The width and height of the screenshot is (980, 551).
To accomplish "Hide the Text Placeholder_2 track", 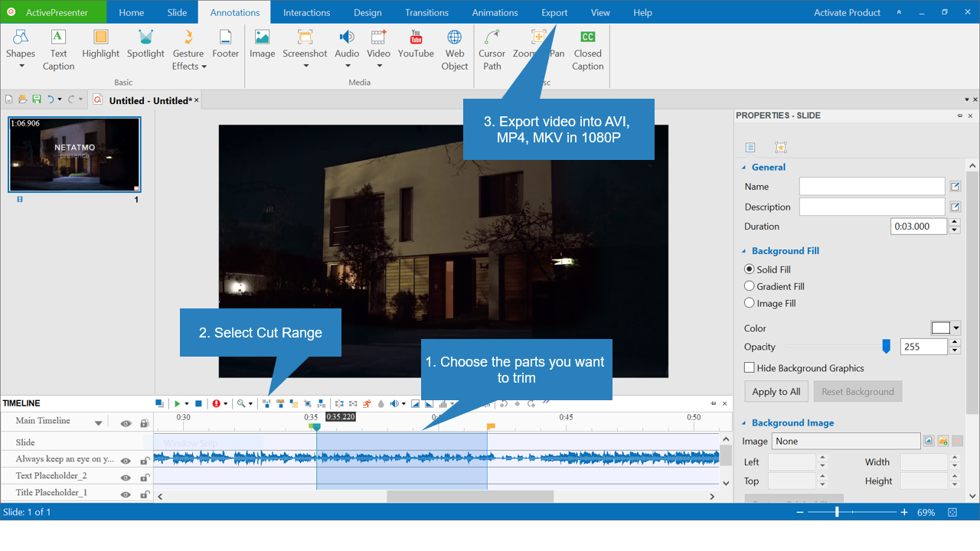I will coord(125,475).
